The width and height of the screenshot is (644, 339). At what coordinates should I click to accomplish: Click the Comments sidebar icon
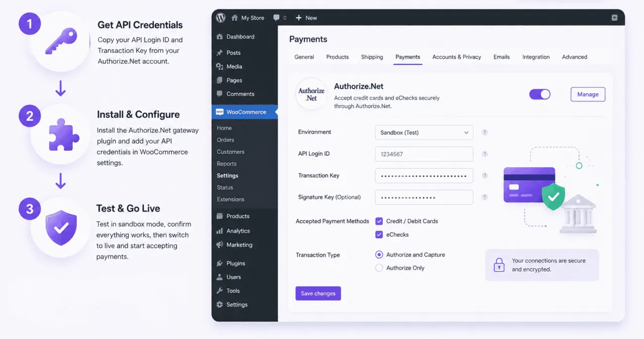pos(219,94)
